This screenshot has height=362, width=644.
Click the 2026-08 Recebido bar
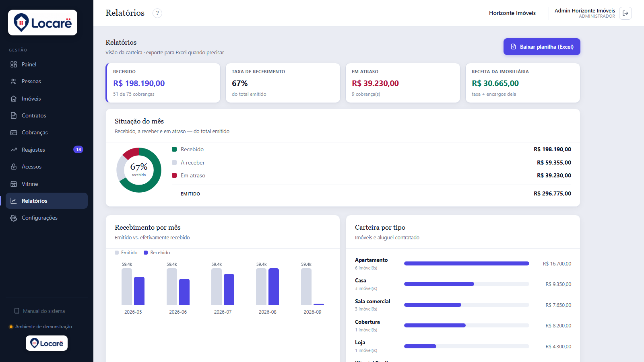274,286
